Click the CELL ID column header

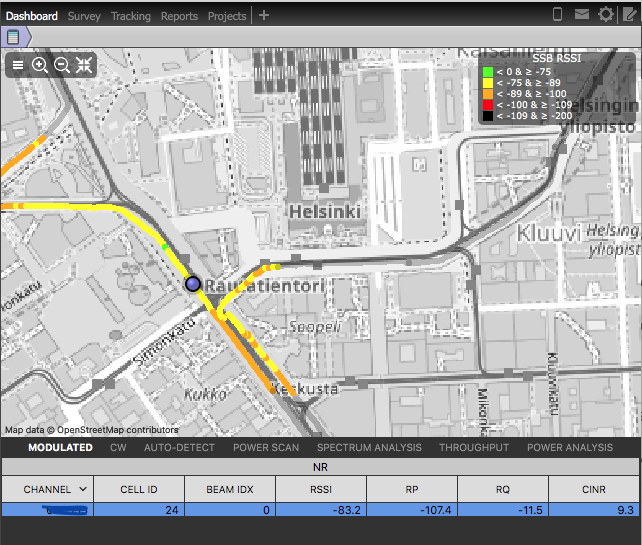[139, 489]
